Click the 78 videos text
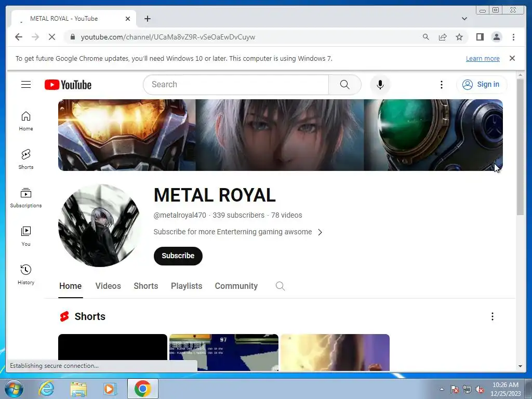Image resolution: width=532 pixels, height=399 pixels. pyautogui.click(x=287, y=215)
